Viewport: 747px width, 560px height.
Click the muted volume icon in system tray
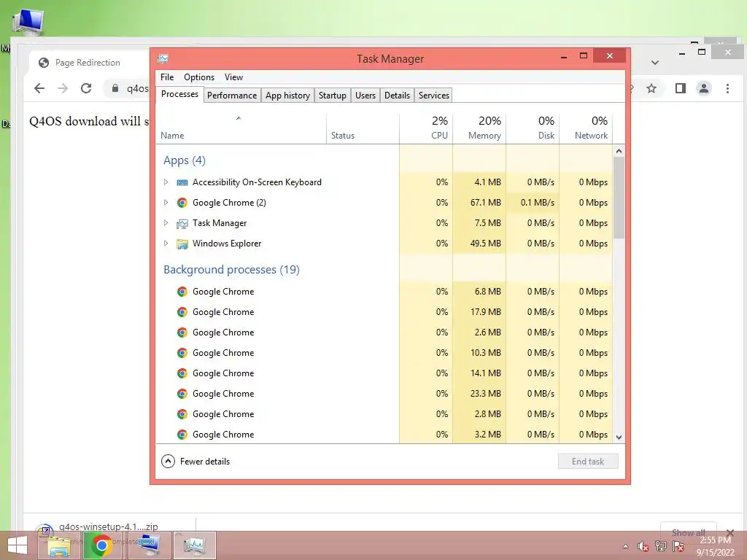[x=643, y=546]
